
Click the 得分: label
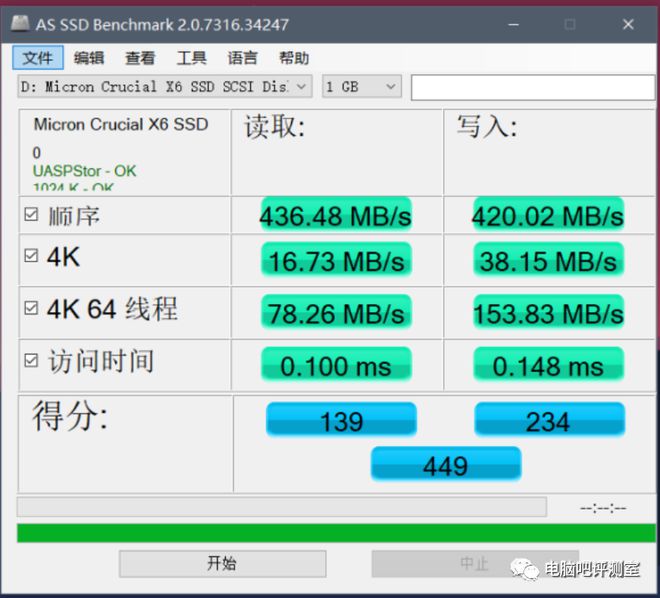click(x=70, y=416)
